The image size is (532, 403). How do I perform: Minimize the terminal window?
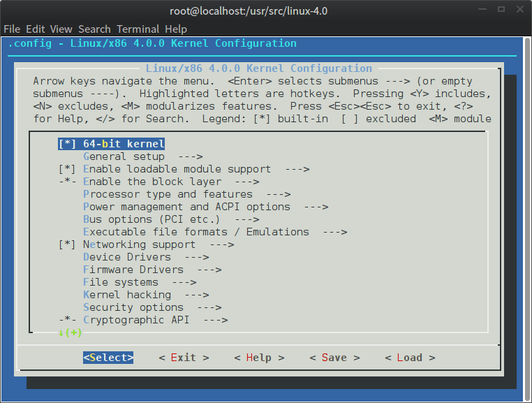[x=484, y=10]
